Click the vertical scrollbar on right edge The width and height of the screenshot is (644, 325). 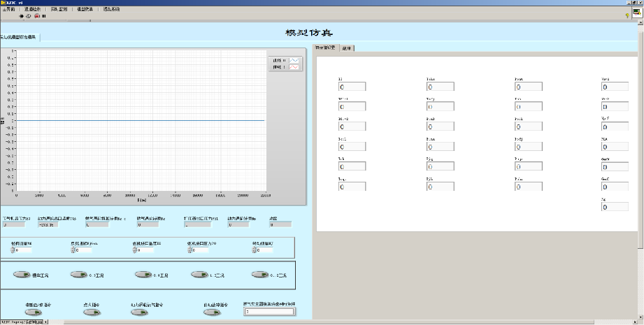pyautogui.click(x=641, y=140)
